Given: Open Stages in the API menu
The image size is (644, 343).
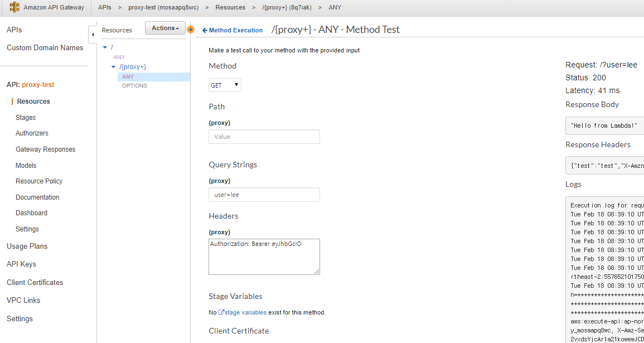Looking at the screenshot, I should [x=26, y=118].
